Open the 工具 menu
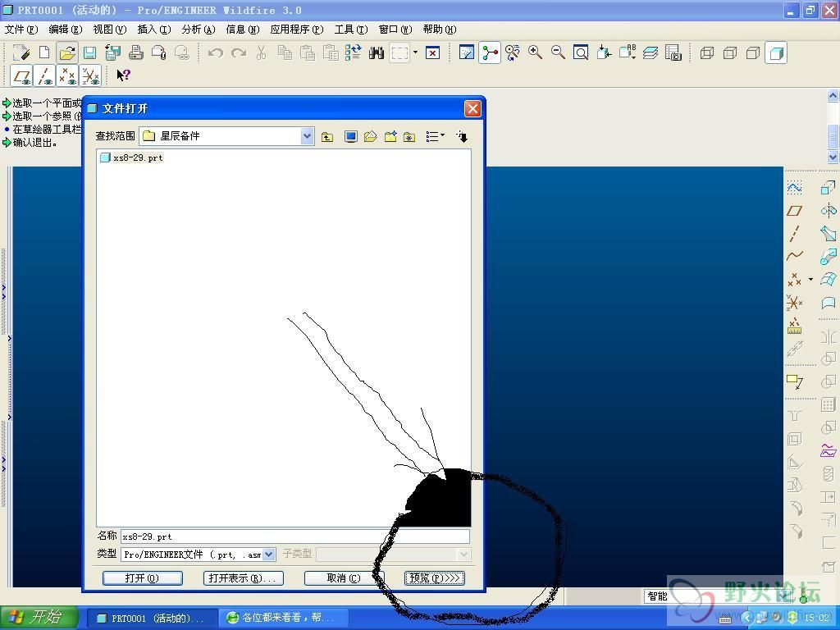840x630 pixels. (x=351, y=30)
